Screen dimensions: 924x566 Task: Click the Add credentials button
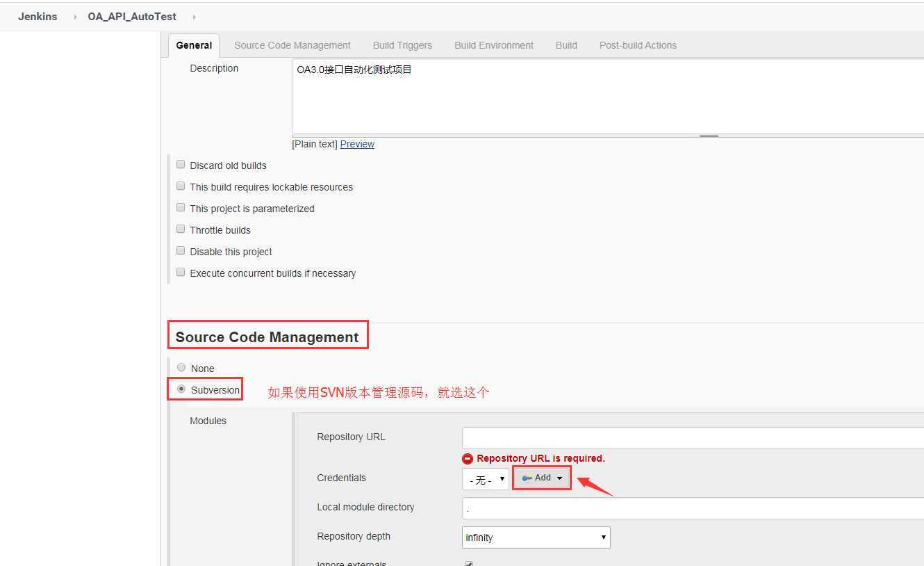click(x=542, y=478)
